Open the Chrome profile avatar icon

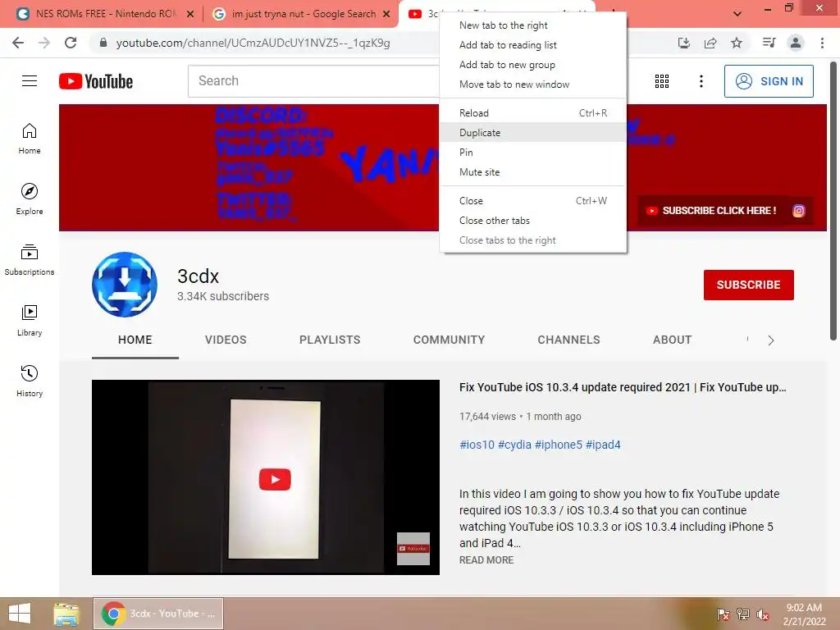[x=796, y=43]
